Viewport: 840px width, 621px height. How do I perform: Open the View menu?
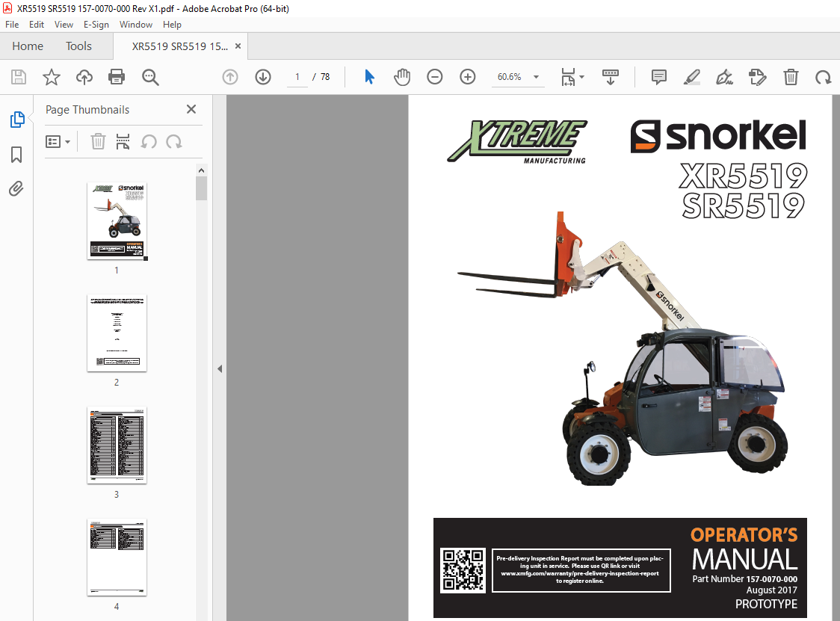(64, 25)
